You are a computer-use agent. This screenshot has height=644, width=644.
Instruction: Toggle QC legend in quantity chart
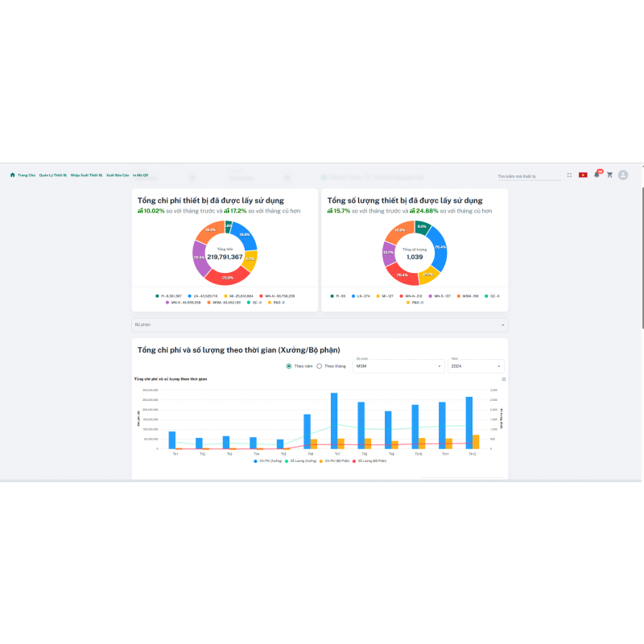(492, 296)
